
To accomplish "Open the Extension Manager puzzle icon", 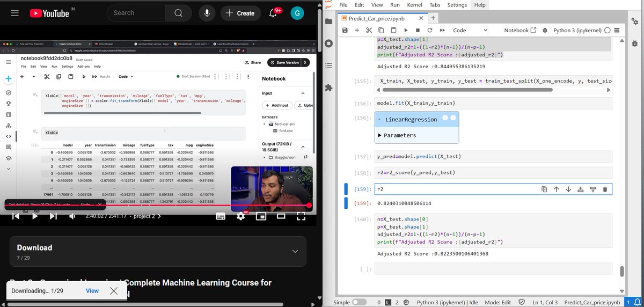I will tap(329, 87).
